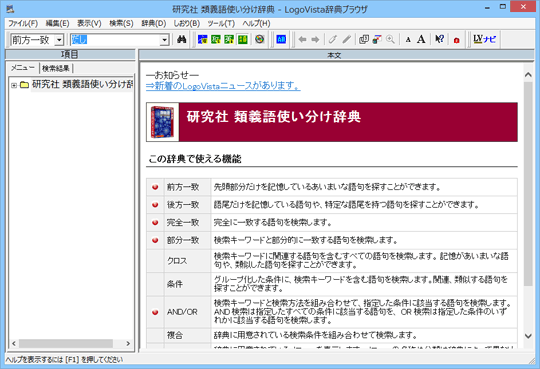Click the small red icon in toolbar
The width and height of the screenshot is (540, 369).
click(x=457, y=40)
